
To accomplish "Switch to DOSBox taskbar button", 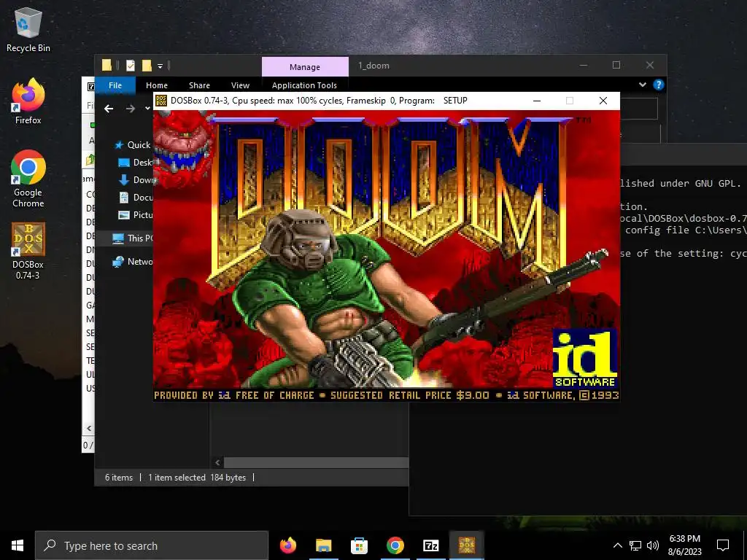I will coord(466,545).
